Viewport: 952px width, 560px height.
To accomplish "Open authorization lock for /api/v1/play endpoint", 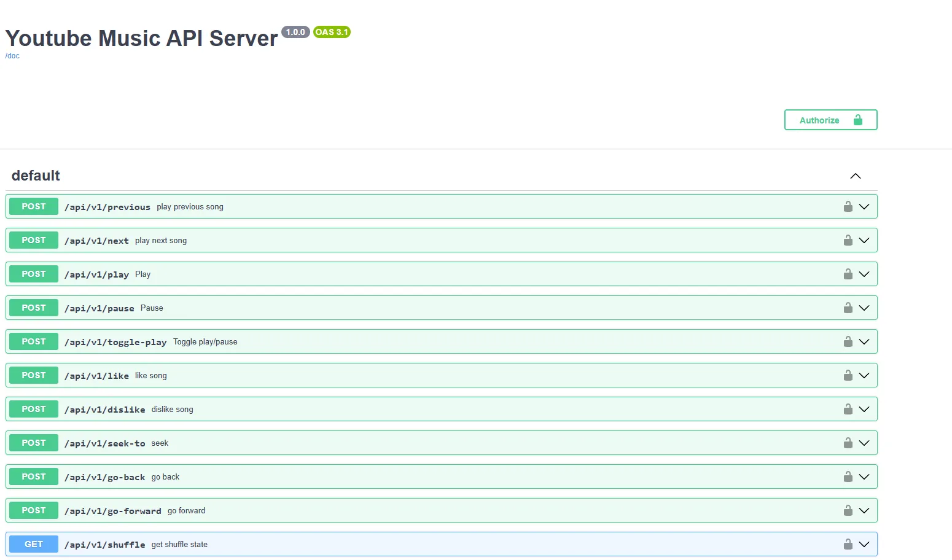I will click(848, 274).
